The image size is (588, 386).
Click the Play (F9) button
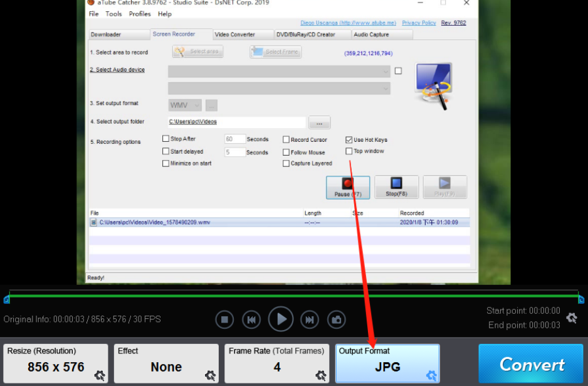444,187
